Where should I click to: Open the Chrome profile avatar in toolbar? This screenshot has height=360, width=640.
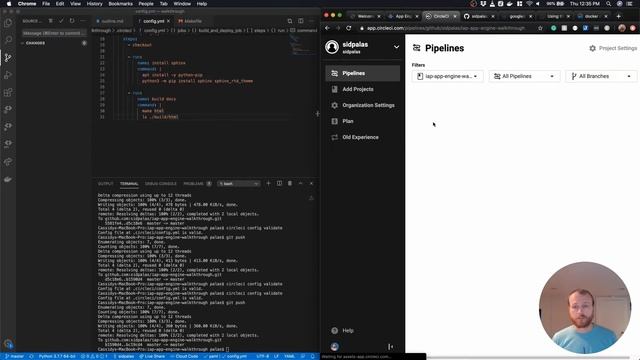pos(622,28)
